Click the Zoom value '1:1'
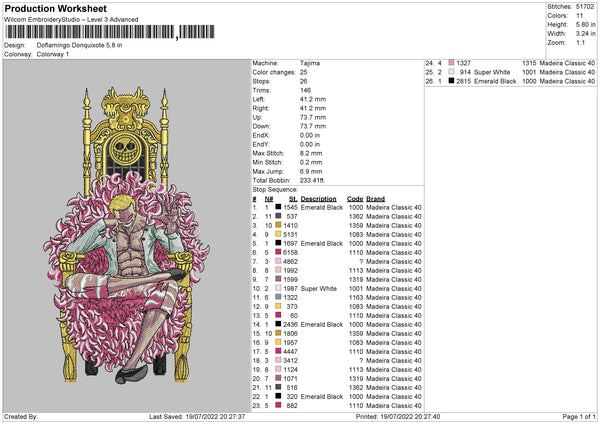The height and width of the screenshot is (424, 600). pyautogui.click(x=580, y=42)
